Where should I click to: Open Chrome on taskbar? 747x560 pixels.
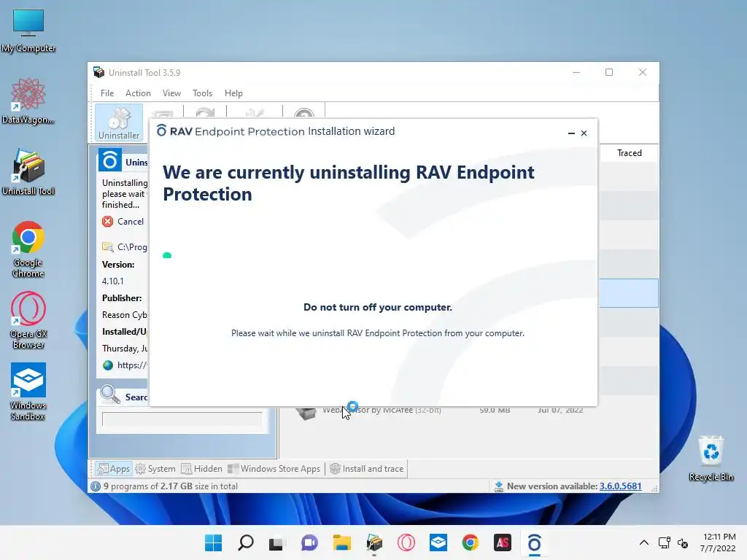[x=471, y=542]
